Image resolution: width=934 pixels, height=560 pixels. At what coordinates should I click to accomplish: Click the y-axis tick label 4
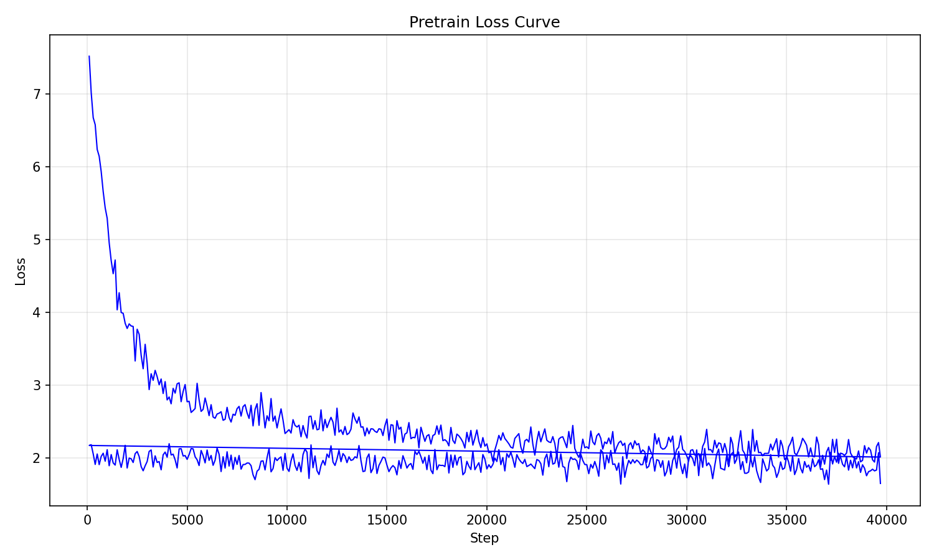pyautogui.click(x=37, y=312)
